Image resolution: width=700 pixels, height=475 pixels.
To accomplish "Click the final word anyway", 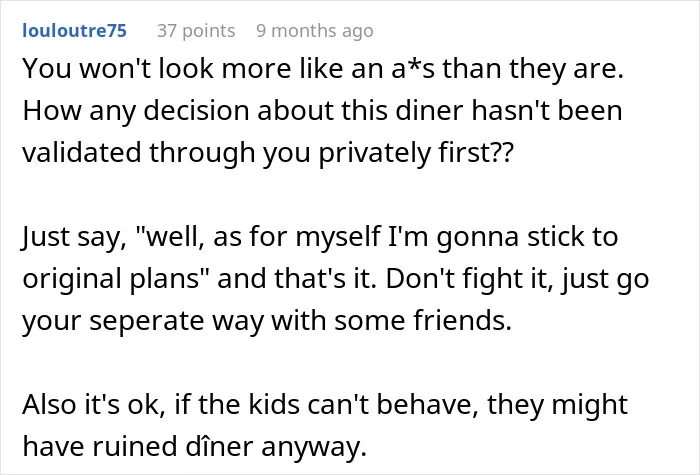I will pyautogui.click(x=314, y=448).
